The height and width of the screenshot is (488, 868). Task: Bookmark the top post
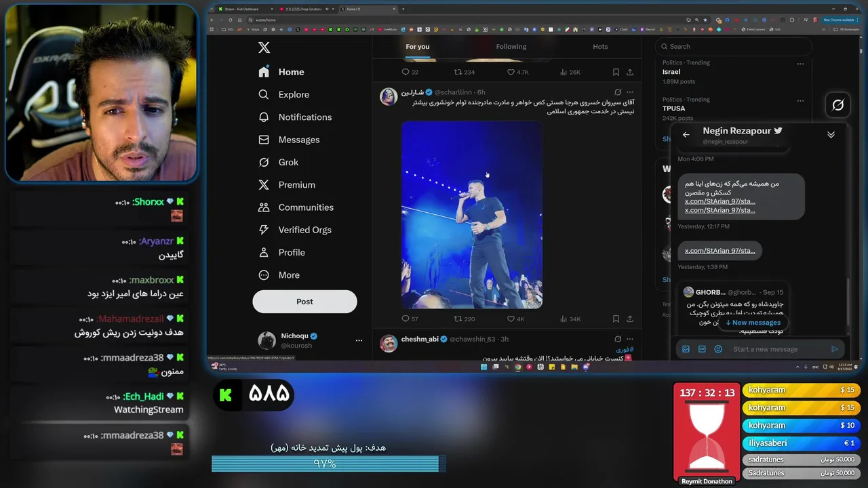tap(616, 72)
